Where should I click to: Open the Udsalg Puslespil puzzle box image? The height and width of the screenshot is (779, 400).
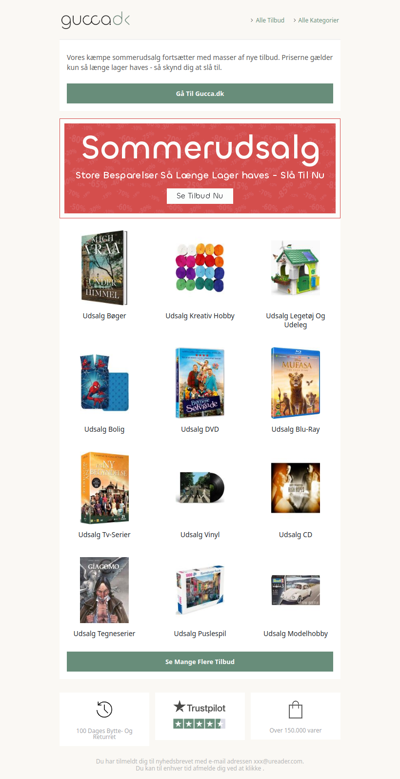tap(200, 590)
